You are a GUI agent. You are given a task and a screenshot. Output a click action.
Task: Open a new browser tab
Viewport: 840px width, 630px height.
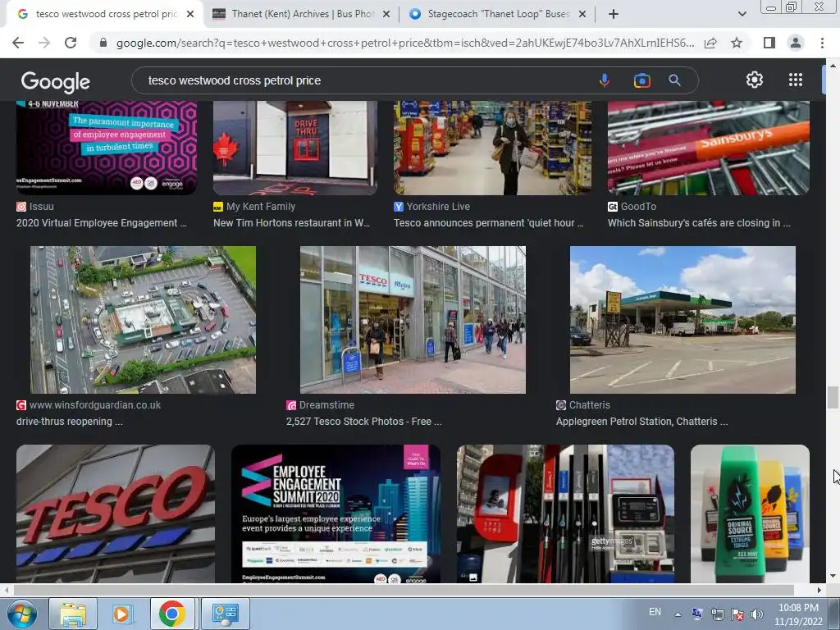click(x=614, y=14)
